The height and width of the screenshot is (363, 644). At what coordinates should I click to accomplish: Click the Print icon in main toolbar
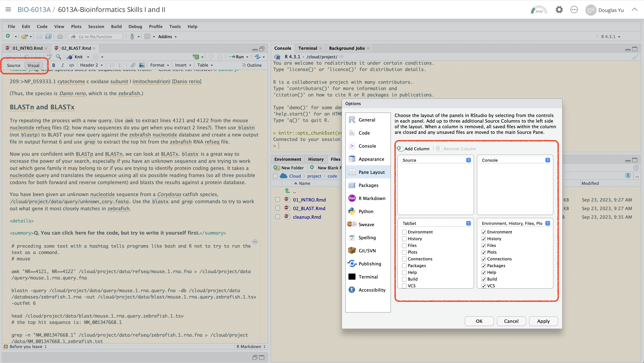click(x=60, y=37)
